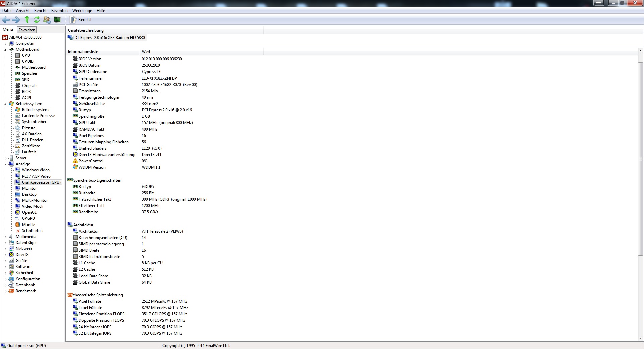The height and width of the screenshot is (349, 644).
Task: Click the Schriftarten tree icon
Action: pyautogui.click(x=18, y=231)
